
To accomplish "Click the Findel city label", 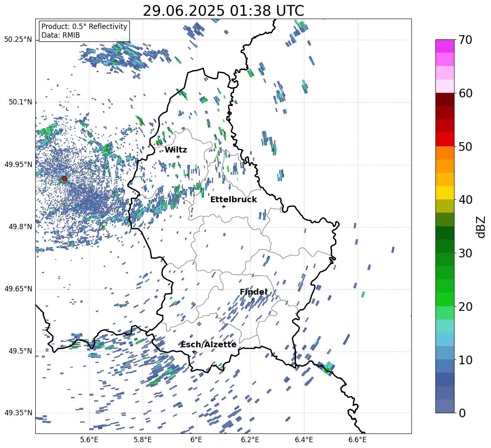I will tap(253, 292).
